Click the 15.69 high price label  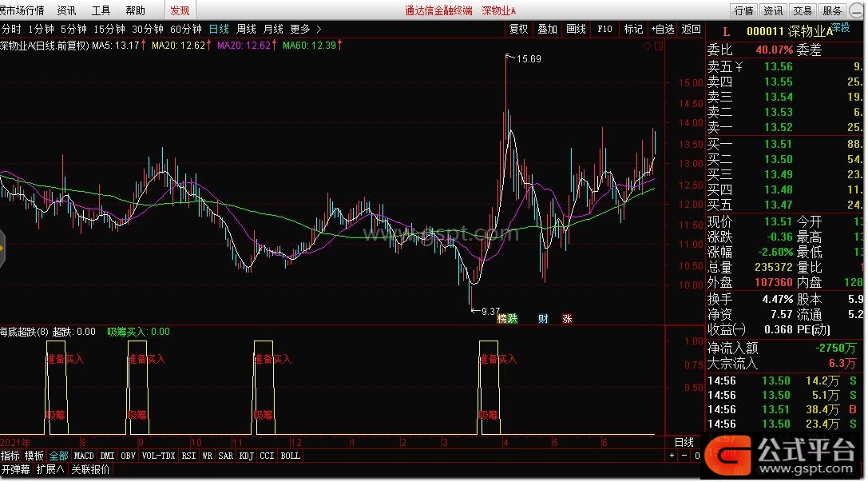tap(529, 58)
